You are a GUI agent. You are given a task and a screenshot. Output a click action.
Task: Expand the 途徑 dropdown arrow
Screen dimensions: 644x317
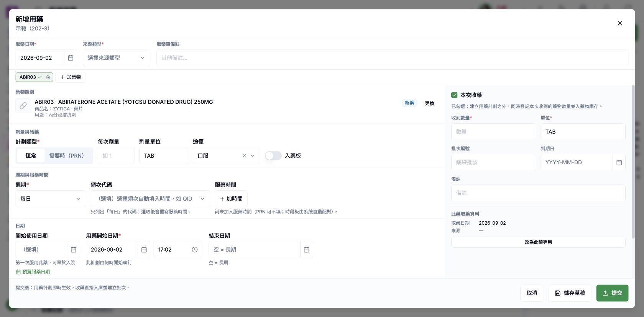253,156
